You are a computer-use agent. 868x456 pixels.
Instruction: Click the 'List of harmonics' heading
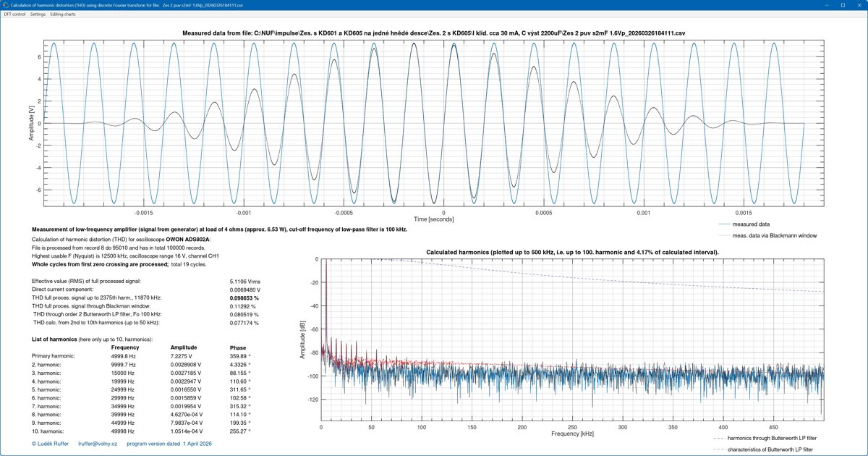point(92,339)
